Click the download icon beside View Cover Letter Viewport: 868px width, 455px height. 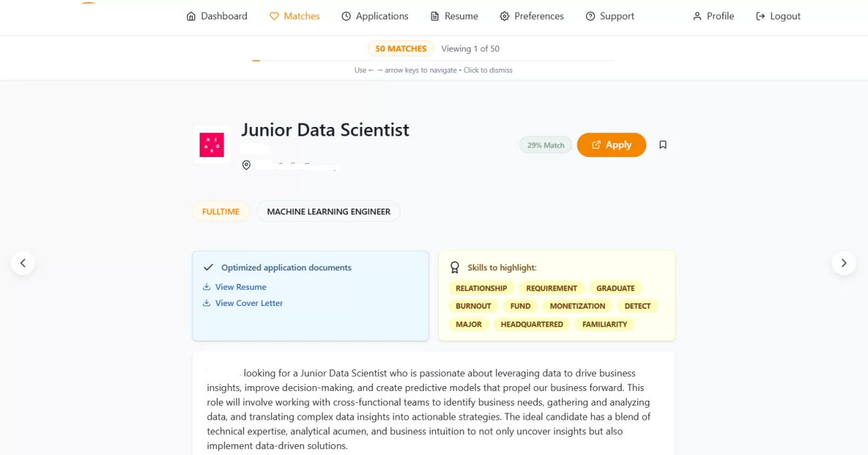coord(206,303)
